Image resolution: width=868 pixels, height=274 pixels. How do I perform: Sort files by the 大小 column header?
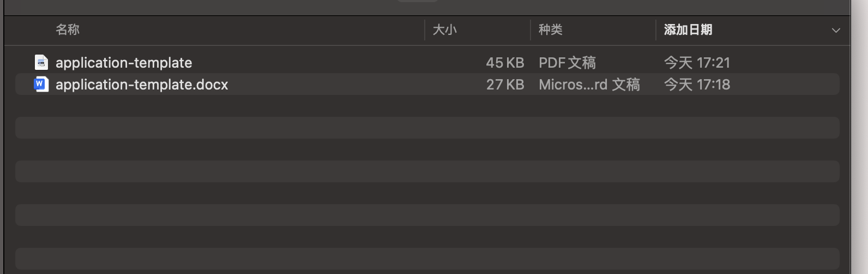pyautogui.click(x=444, y=30)
